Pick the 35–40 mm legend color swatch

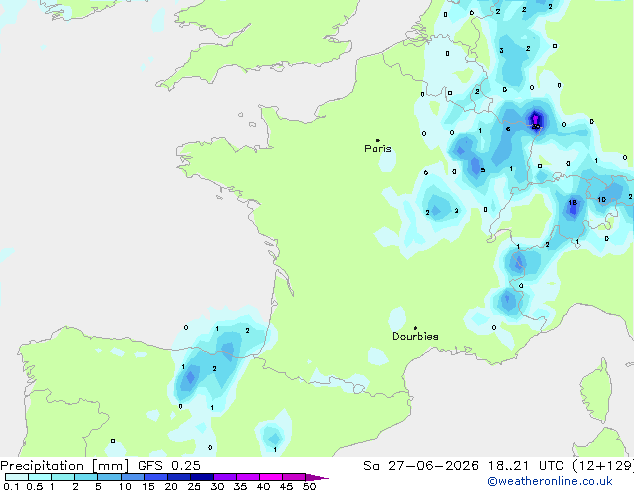[248, 477]
